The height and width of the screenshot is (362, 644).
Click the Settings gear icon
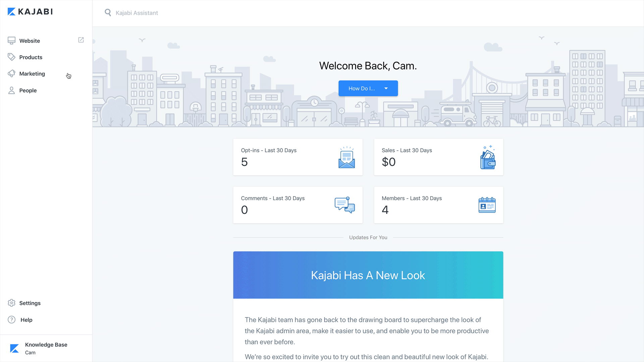pyautogui.click(x=11, y=303)
